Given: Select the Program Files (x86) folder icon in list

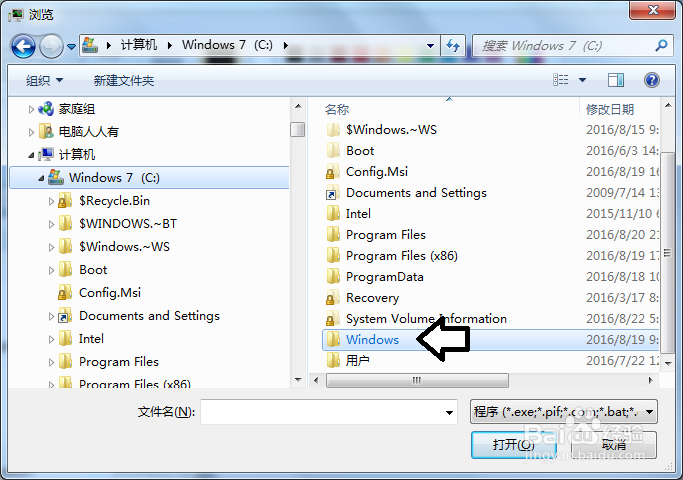Looking at the screenshot, I should 333,256.
